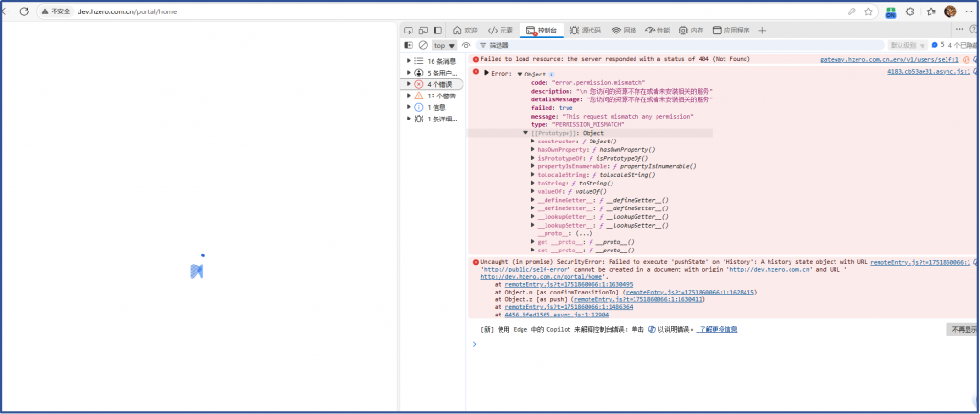This screenshot has width=980, height=414.
Task: Toggle the dock side panel icon
Action: (x=438, y=30)
